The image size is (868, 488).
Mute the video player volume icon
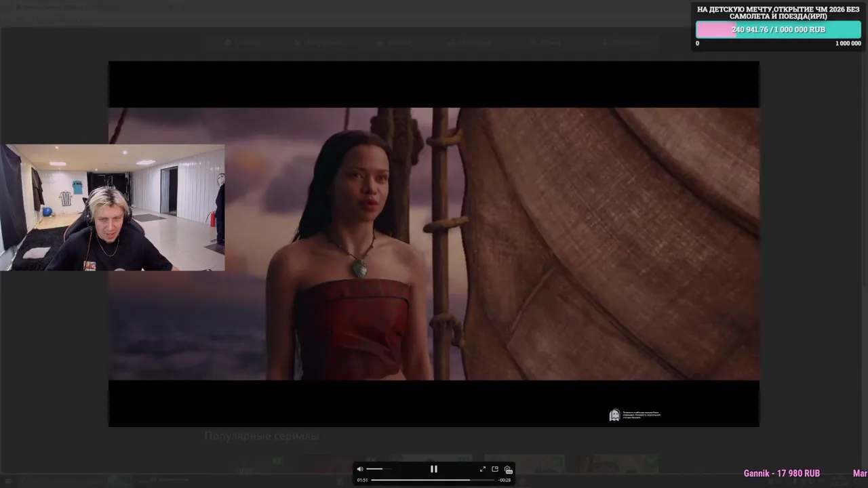tap(360, 469)
